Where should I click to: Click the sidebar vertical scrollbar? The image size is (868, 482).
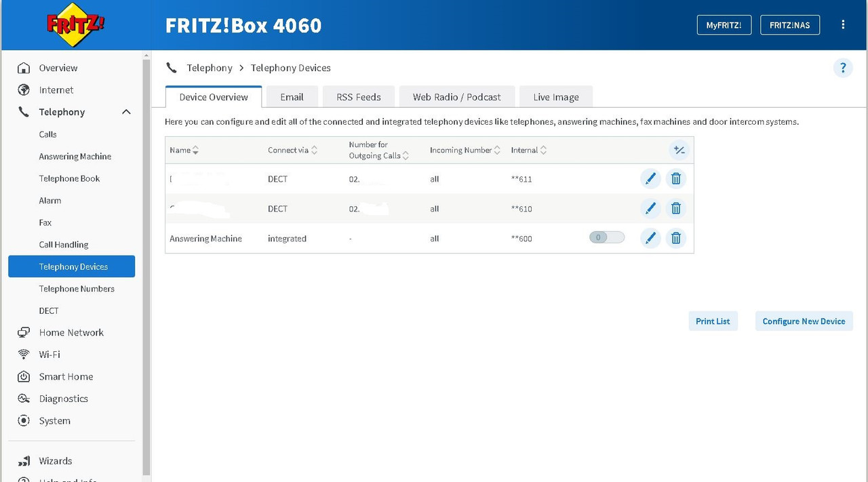click(x=146, y=266)
